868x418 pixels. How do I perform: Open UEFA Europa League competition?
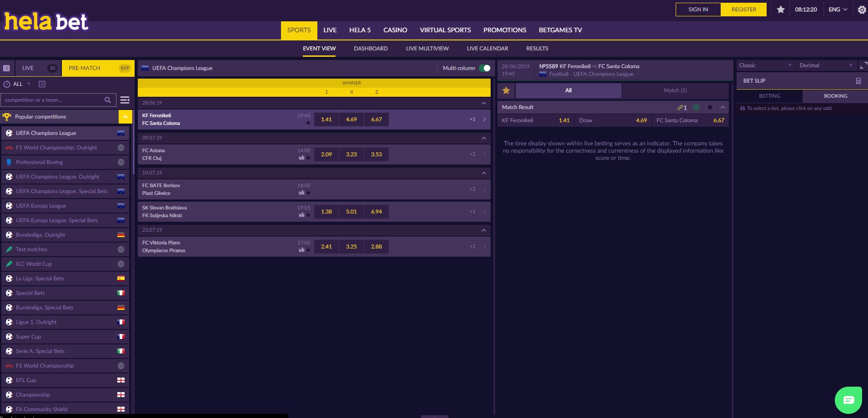point(65,206)
